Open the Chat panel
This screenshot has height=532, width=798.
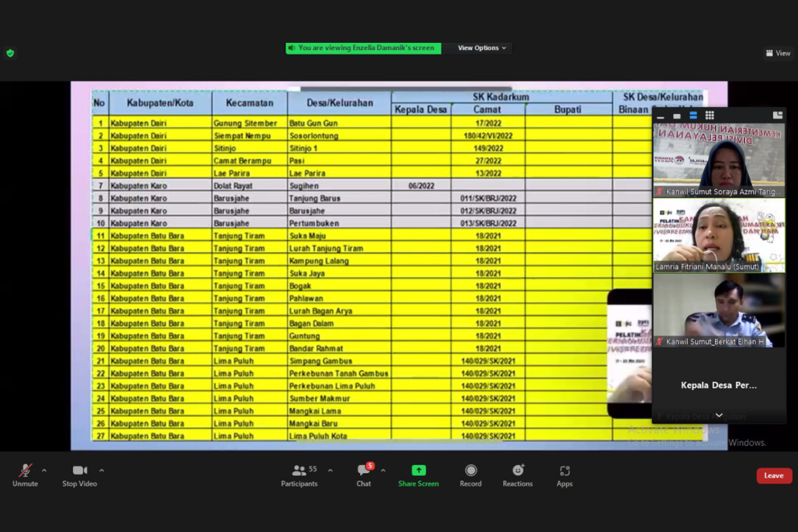click(x=364, y=474)
